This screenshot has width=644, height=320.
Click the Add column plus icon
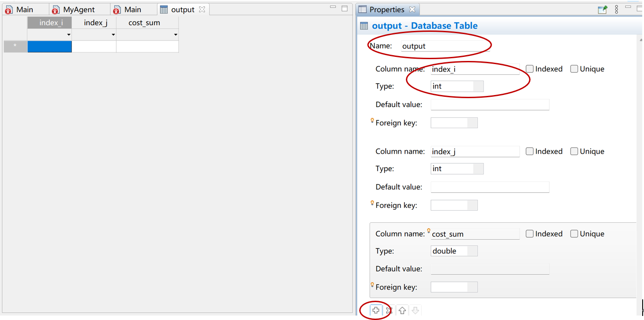click(375, 310)
